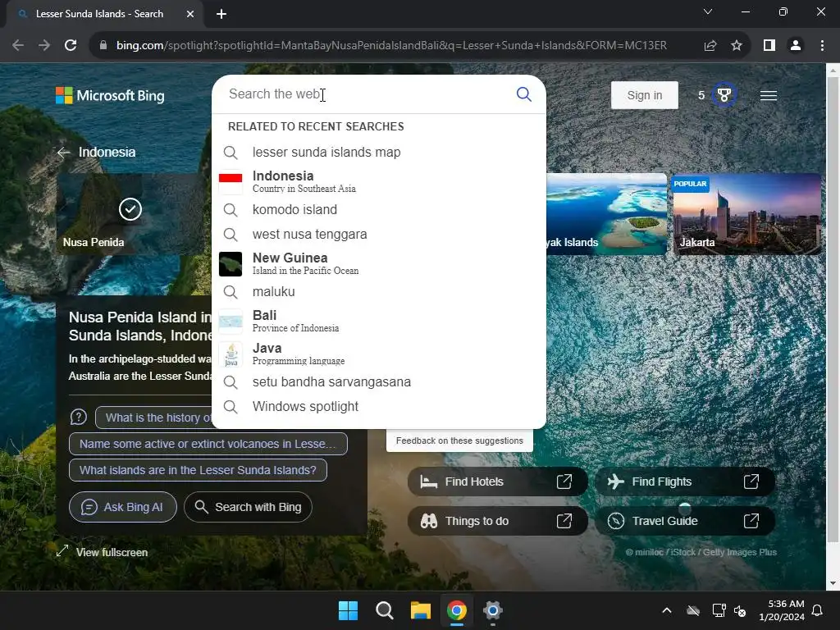Click the Nusa Penida Island heading text

140,326
